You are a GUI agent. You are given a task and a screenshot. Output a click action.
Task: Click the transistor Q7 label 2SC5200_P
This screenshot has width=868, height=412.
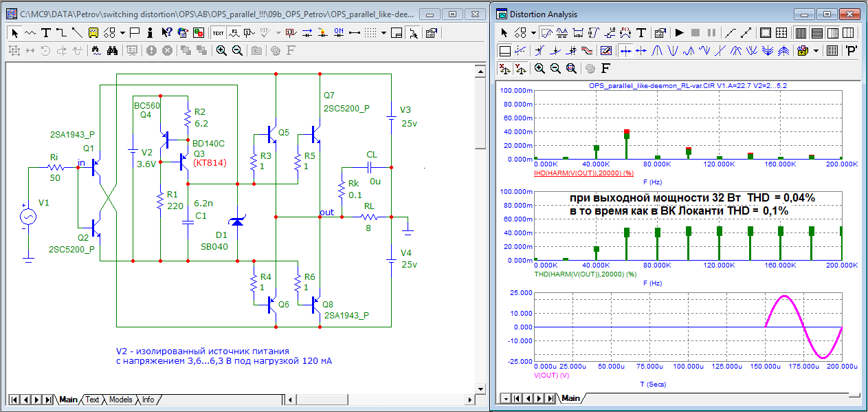tap(346, 108)
